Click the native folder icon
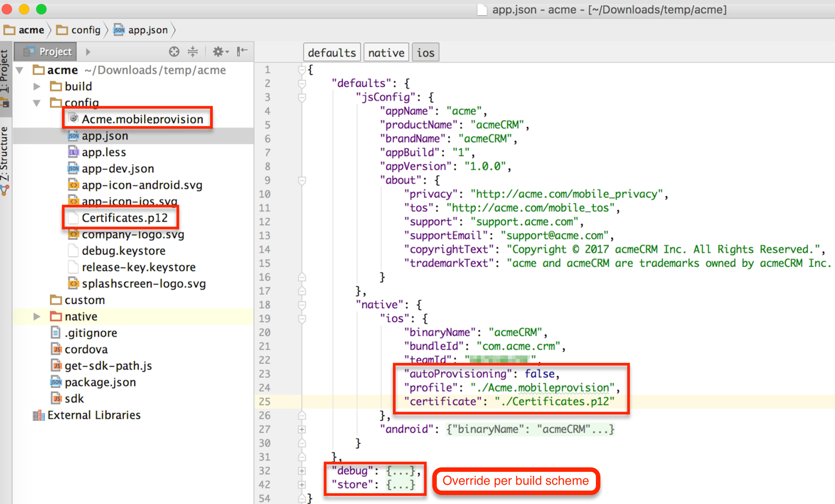This screenshot has width=835, height=504. pos(56,316)
